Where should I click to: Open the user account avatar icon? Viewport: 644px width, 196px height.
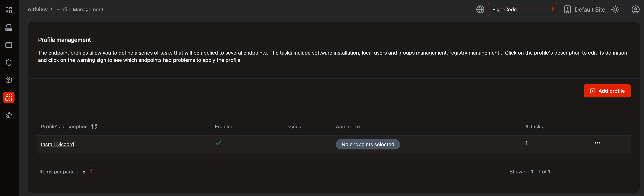pos(635,9)
